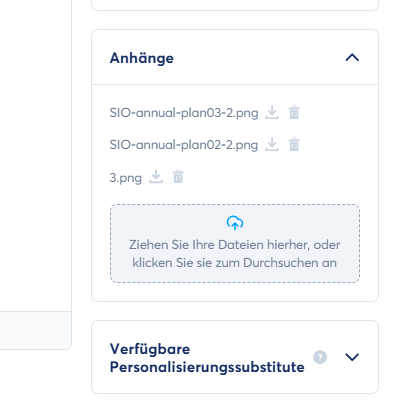Screen dimensions: 407x401
Task: Click the blue cloud upload icon
Action: [235, 223]
